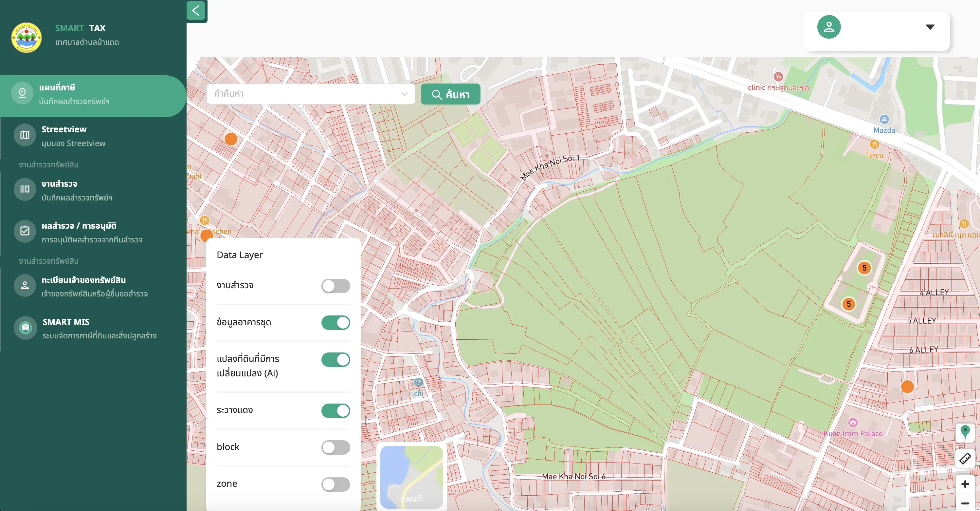980x511 pixels.
Task: Open the คำค้นหา search dropdown chevron
Action: click(404, 94)
